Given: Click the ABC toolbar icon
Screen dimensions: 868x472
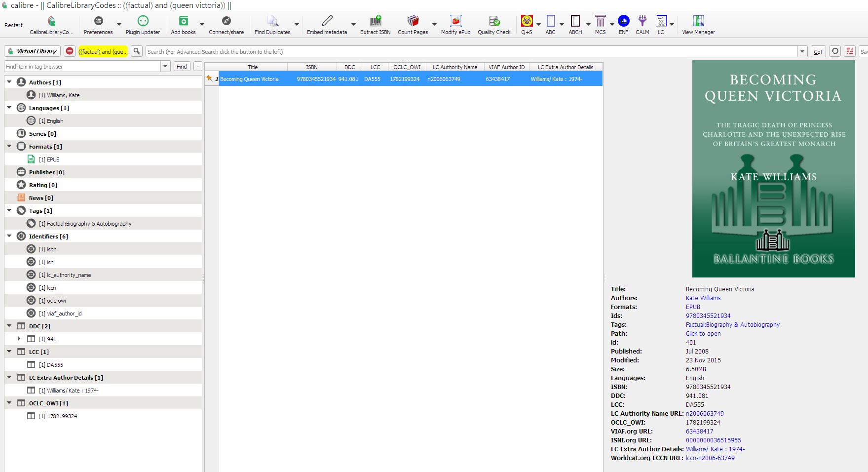Looking at the screenshot, I should 551,21.
